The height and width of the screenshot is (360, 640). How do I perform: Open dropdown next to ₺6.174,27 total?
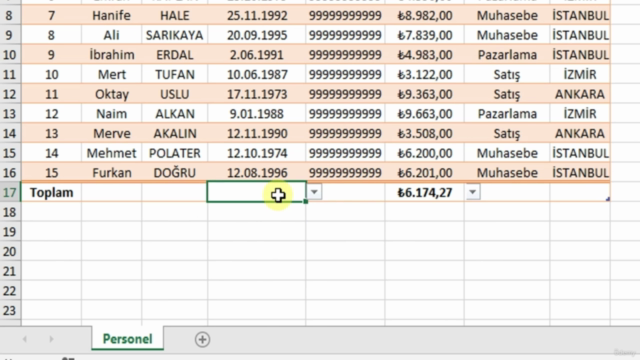pos(473,192)
